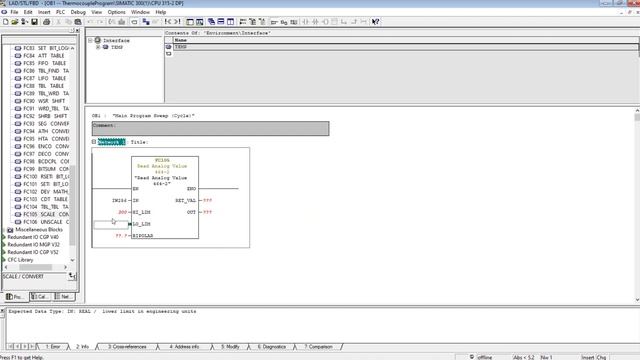Click the TEMP row in interface table
This screenshot has height=360, width=640.
pyautogui.click(x=406, y=47)
